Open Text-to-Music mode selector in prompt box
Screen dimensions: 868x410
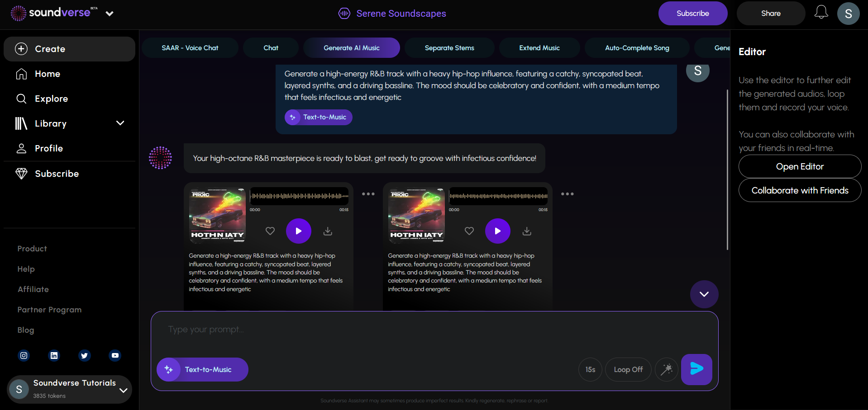(x=202, y=369)
